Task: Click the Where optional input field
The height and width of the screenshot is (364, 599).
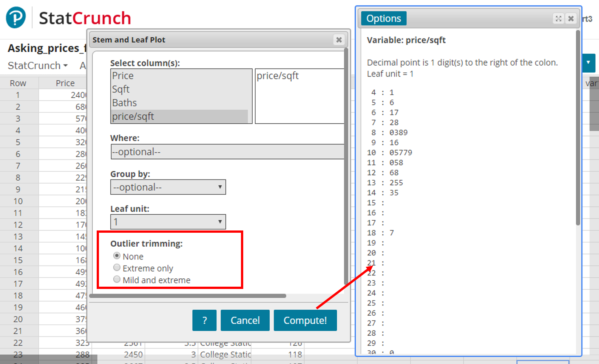Action: click(227, 152)
